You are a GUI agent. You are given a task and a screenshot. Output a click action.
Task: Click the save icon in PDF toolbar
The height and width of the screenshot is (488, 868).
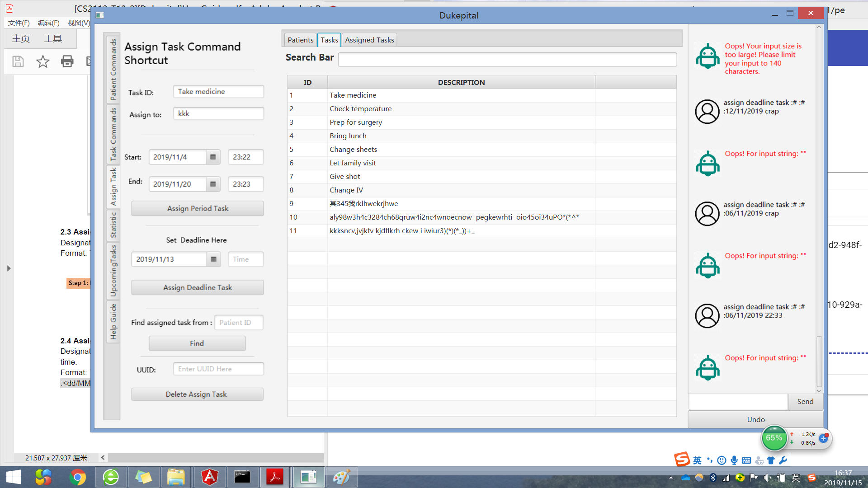[x=18, y=61]
